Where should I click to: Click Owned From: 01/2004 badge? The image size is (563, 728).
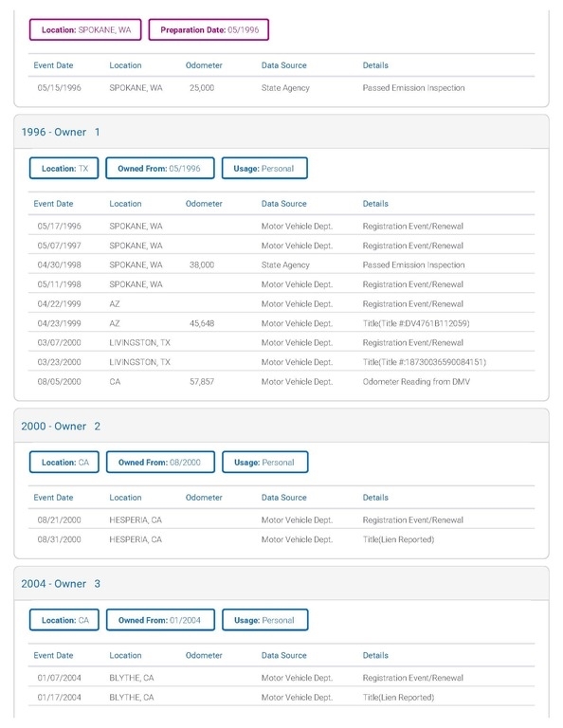pos(160,620)
